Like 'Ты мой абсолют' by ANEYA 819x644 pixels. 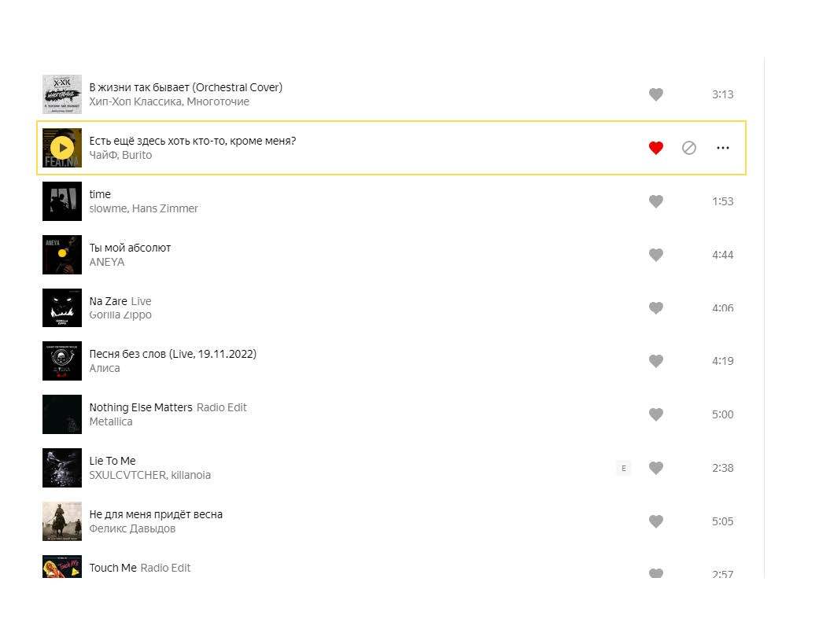click(x=656, y=255)
